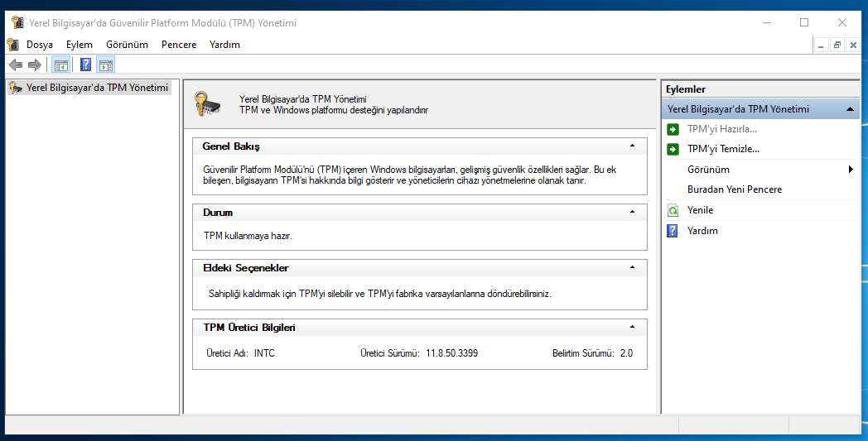868x441 pixels.
Task: Collapse the Eldeki Seçenekler section
Action: 632,267
